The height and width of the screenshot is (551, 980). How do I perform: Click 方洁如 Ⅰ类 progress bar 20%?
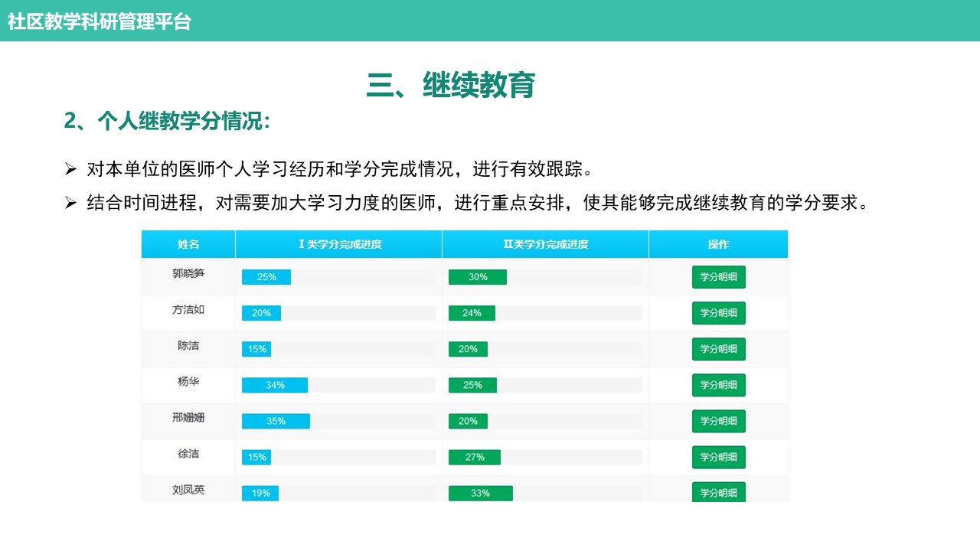click(261, 313)
